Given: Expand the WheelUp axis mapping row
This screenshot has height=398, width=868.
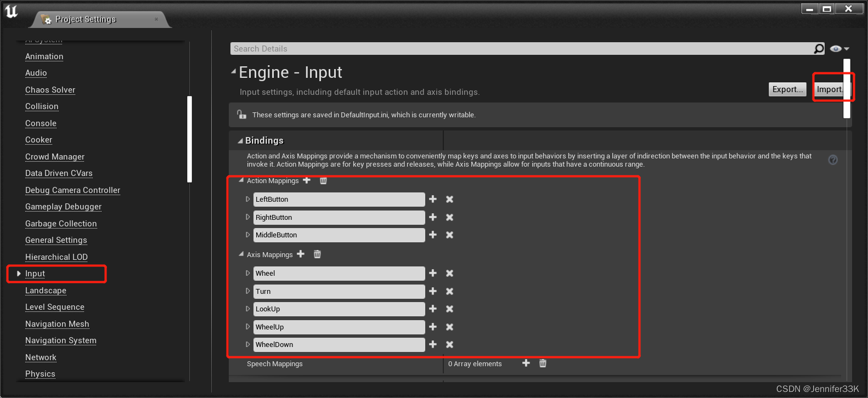Looking at the screenshot, I should coord(247,327).
